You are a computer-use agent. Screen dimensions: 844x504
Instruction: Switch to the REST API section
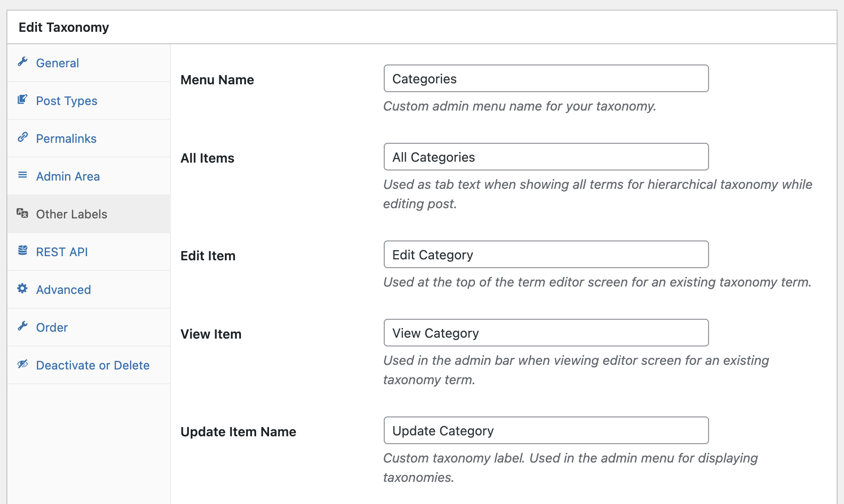62,251
